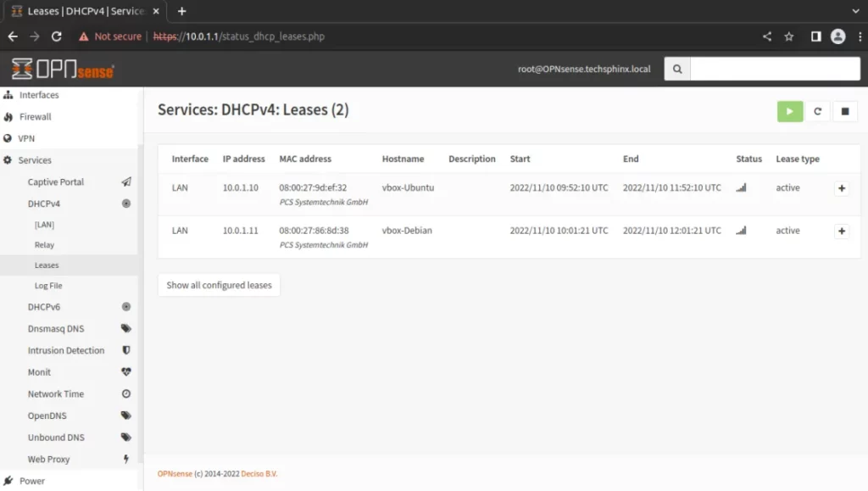
Task: Click the OpenDNS tags icon
Action: click(126, 416)
